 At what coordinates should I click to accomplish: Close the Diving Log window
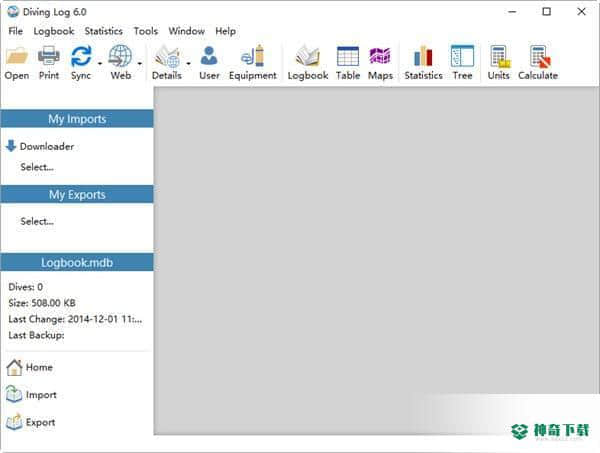(581, 12)
